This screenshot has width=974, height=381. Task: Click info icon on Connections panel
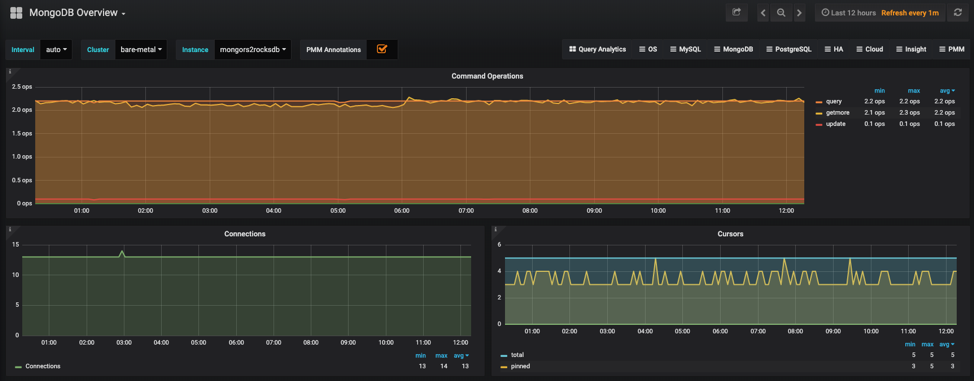coord(10,229)
